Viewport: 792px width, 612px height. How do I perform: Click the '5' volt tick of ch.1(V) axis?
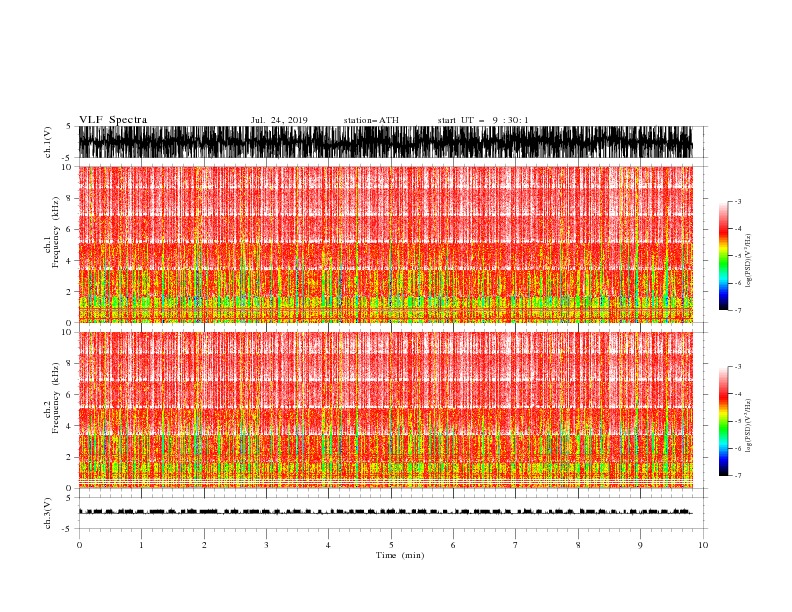(70, 126)
